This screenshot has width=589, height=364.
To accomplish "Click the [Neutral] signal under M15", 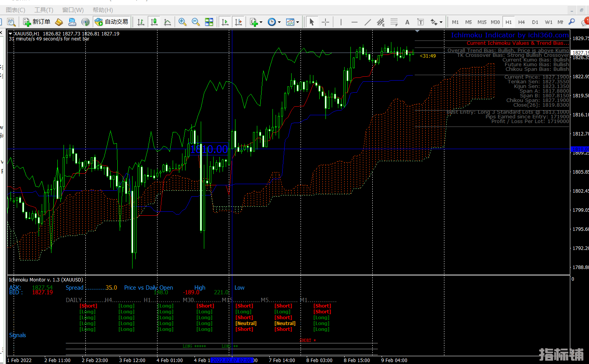I will pyautogui.click(x=246, y=324).
